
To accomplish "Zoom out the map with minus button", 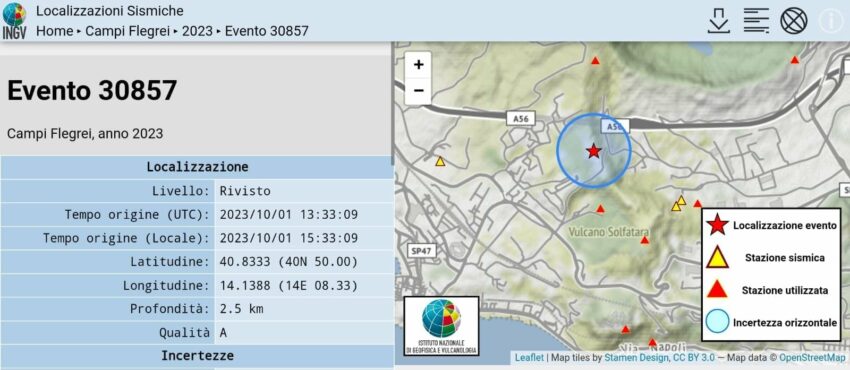I will click(418, 90).
